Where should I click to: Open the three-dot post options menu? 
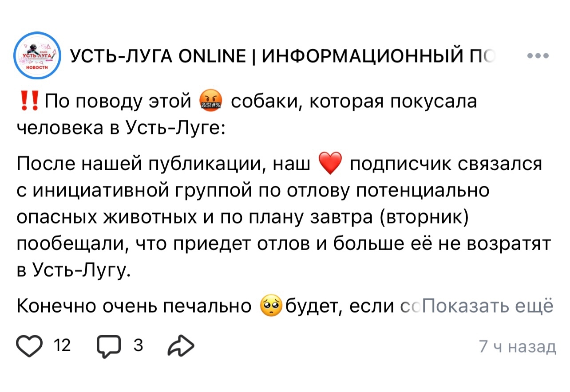pos(538,56)
